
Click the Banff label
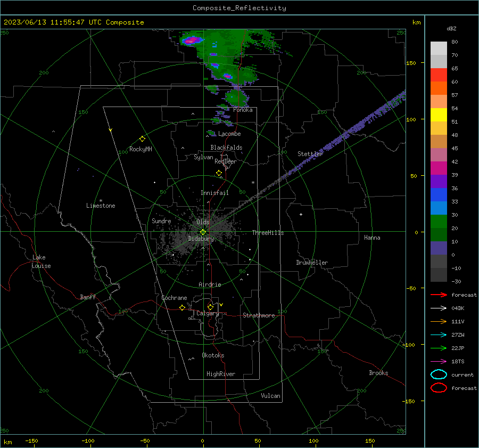88,297
